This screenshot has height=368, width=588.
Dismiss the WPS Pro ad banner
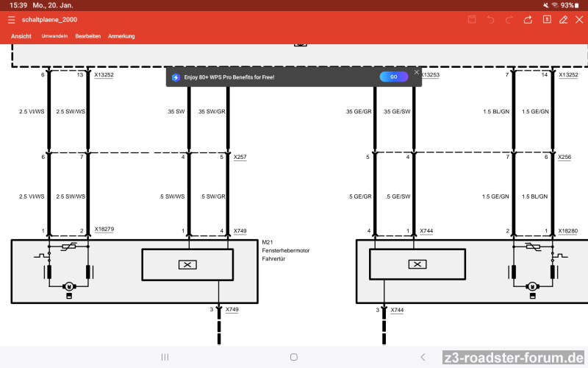click(x=417, y=72)
